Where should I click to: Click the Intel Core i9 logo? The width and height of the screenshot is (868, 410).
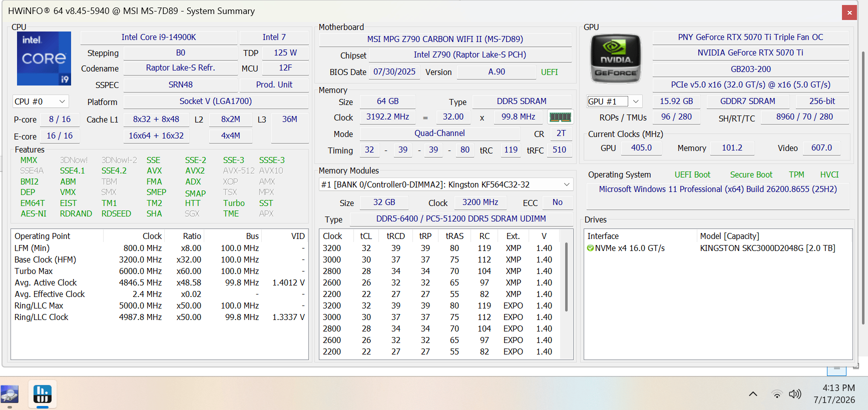pos(44,58)
